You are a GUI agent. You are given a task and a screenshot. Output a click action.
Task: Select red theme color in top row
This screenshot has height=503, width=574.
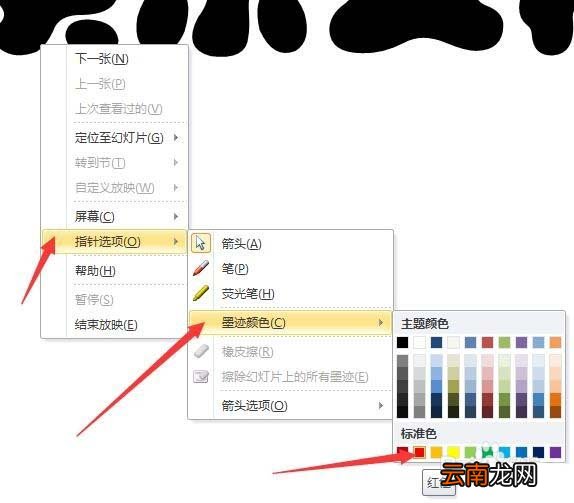click(487, 342)
